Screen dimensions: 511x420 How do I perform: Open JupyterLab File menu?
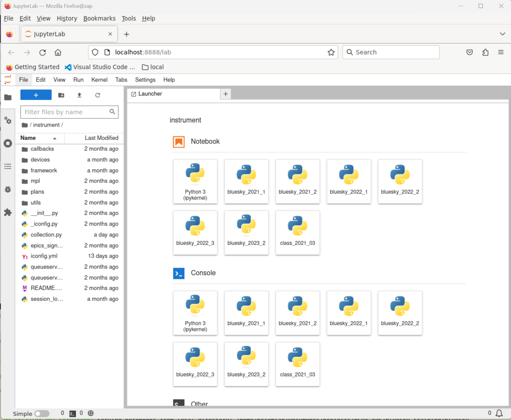coord(23,80)
